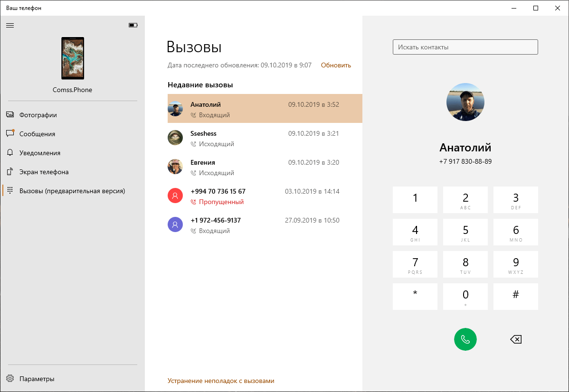Dial digit 4 GHI on keypad
This screenshot has height=392, width=569.
point(415,232)
